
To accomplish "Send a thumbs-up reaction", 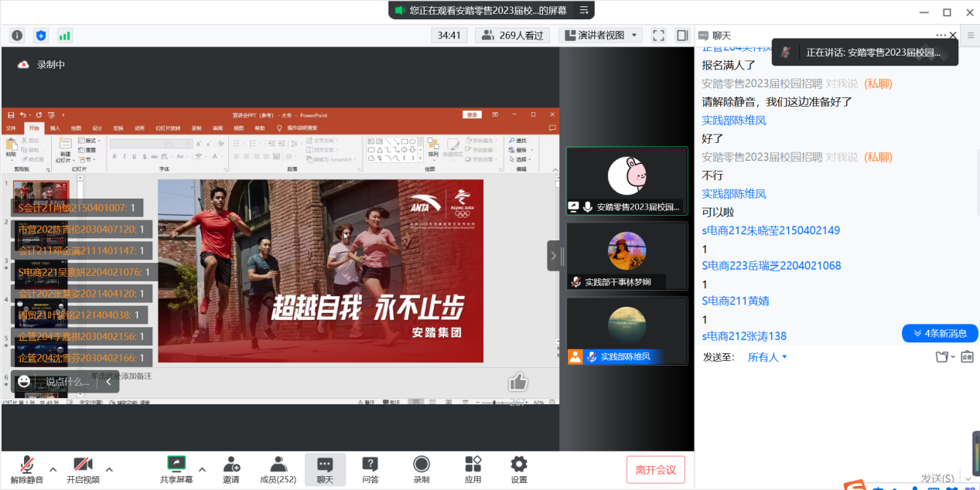I will [518, 381].
